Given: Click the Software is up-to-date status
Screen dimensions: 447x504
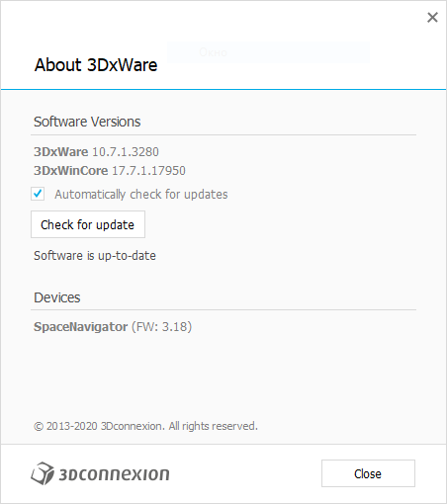Looking at the screenshot, I should pyautogui.click(x=95, y=256).
